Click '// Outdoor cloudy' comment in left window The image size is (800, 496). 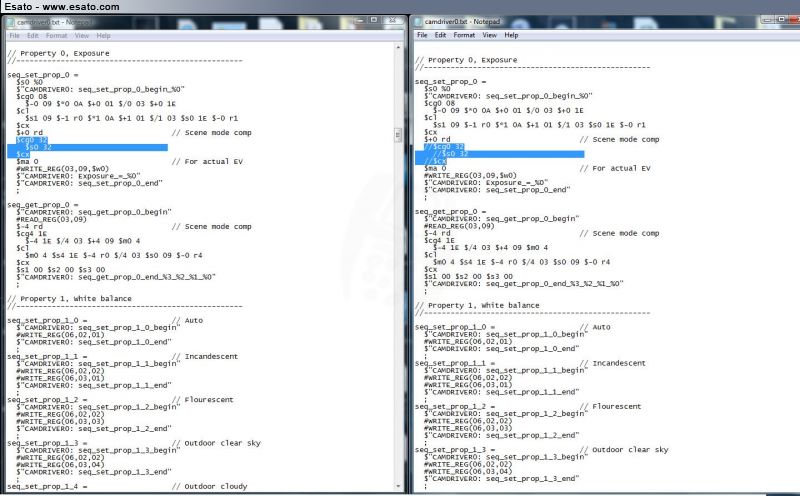click(209, 486)
